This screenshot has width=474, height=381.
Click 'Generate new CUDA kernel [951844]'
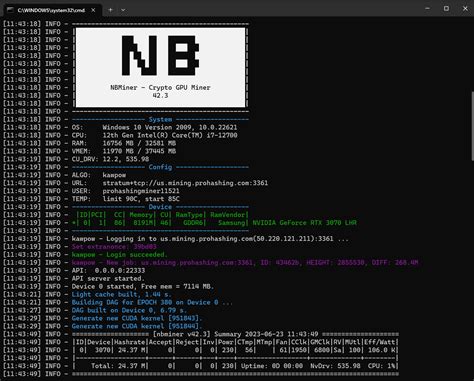pos(137,326)
